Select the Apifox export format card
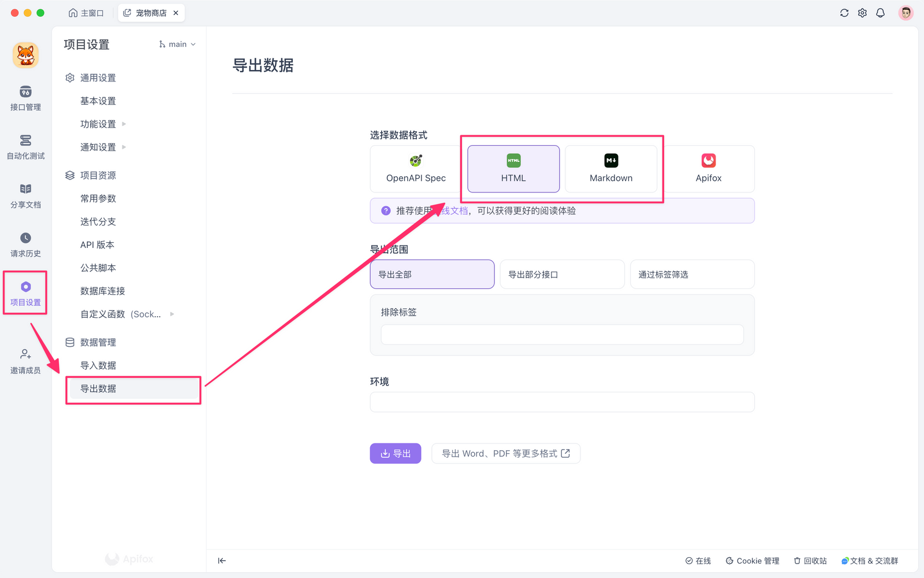The width and height of the screenshot is (924, 578). point(708,169)
